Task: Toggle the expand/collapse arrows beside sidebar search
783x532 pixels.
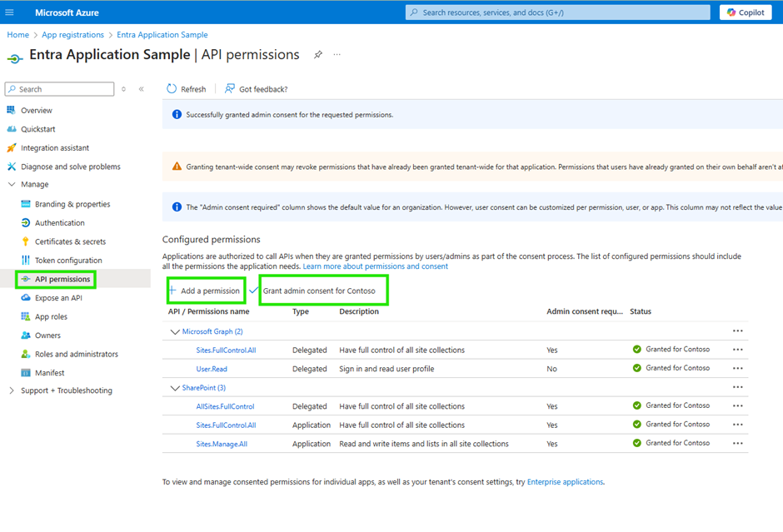Action: (x=124, y=89)
